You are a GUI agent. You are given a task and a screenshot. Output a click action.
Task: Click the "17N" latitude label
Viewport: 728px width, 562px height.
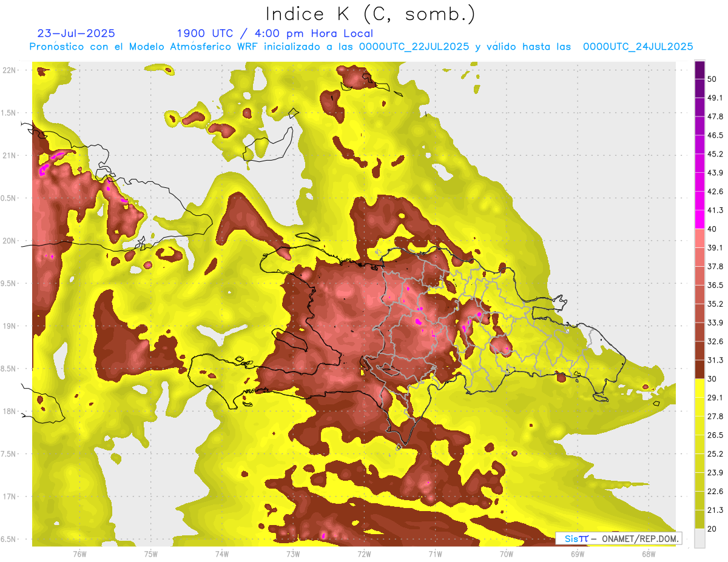coord(9,497)
